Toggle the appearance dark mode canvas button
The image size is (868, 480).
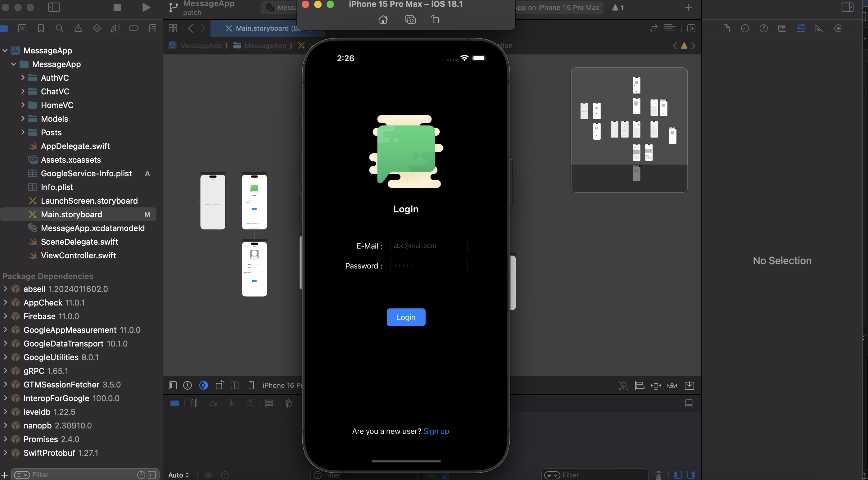[x=204, y=385]
